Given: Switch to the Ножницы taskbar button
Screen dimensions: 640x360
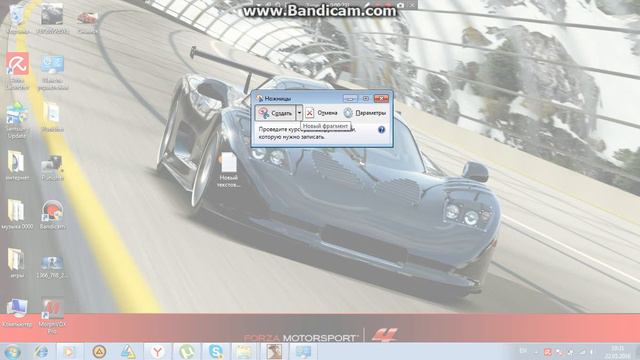Looking at the screenshot, I should pyautogui.click(x=303, y=351).
